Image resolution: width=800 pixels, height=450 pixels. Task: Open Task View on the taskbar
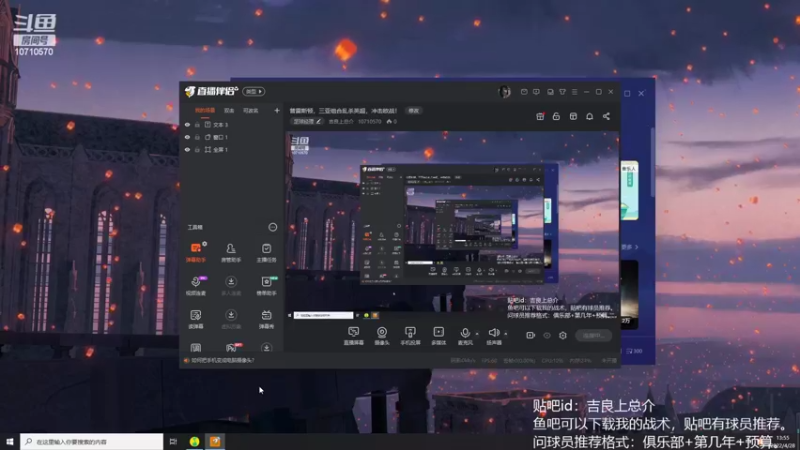point(173,441)
